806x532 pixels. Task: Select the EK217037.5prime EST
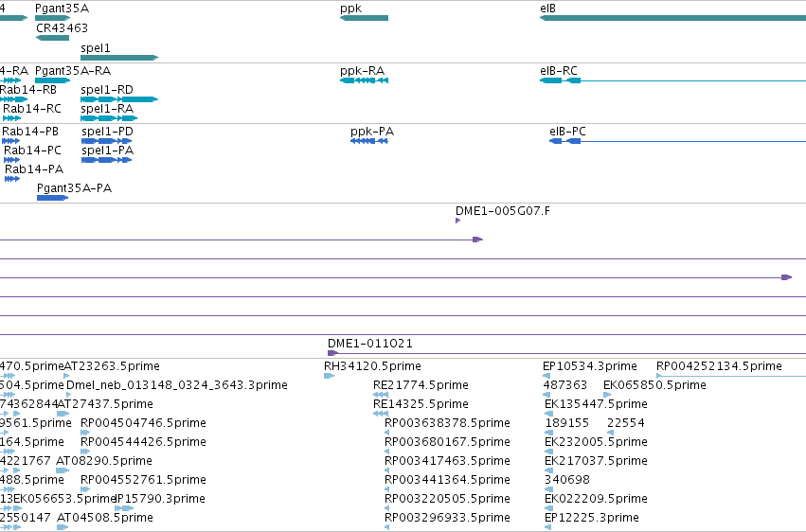pos(548,470)
